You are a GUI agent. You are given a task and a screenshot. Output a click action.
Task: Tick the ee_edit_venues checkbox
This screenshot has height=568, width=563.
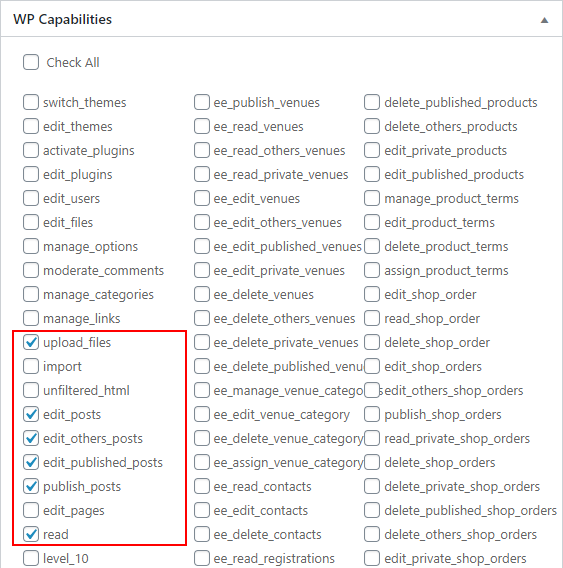[x=201, y=198]
